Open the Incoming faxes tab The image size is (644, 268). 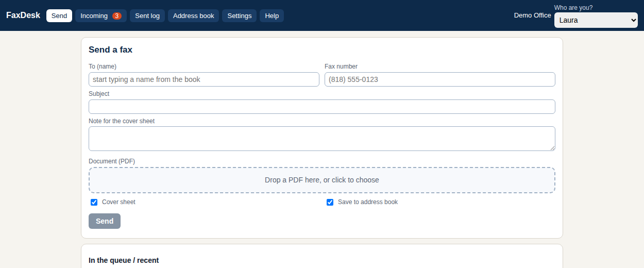[101, 15]
